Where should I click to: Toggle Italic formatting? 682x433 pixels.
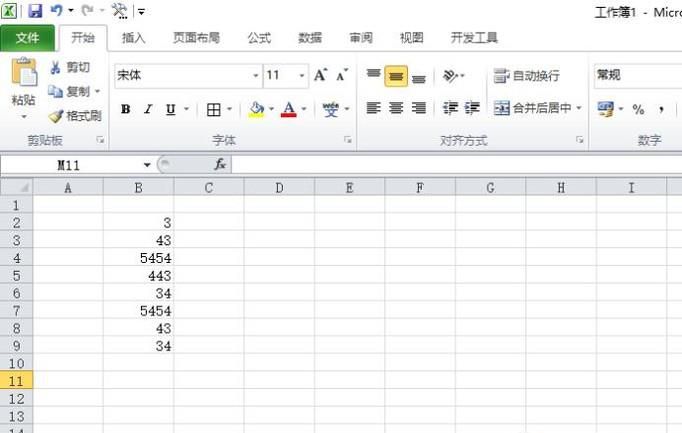(148, 109)
